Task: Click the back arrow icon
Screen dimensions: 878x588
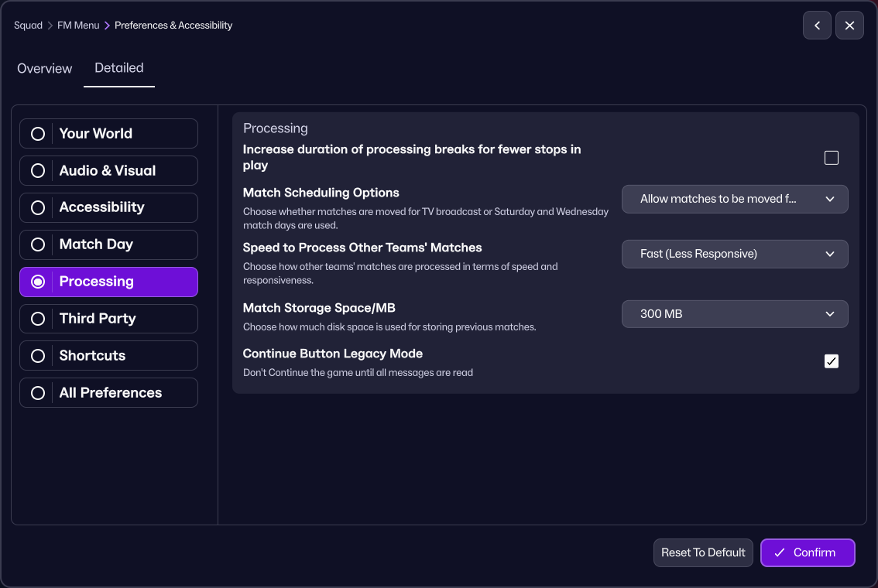Action: point(817,26)
